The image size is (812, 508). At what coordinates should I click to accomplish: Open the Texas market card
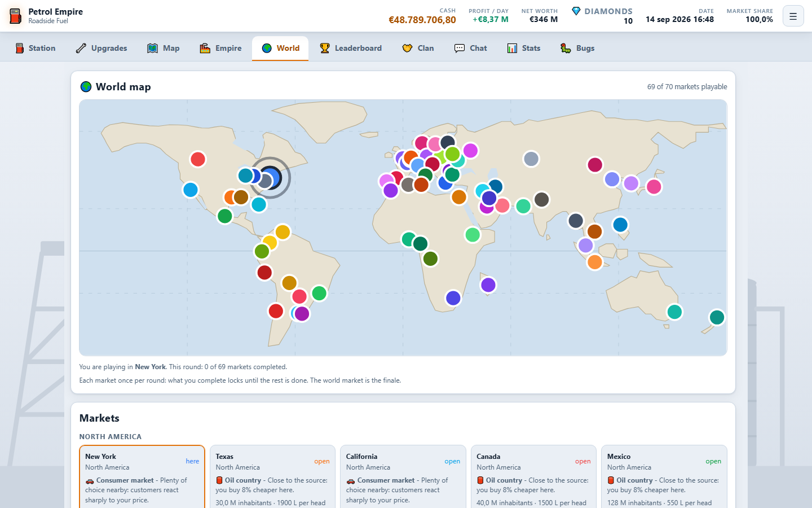[x=272, y=477]
